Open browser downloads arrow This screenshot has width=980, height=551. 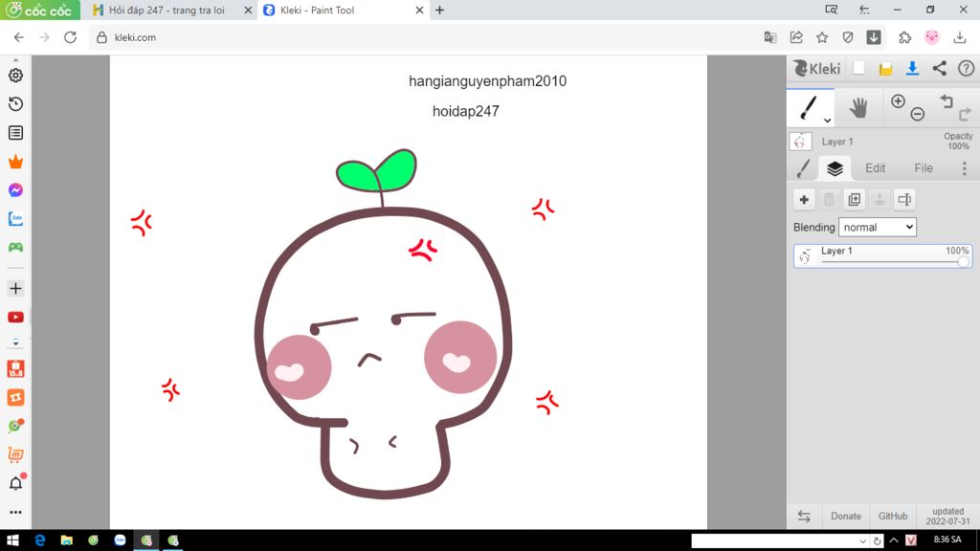coord(960,37)
